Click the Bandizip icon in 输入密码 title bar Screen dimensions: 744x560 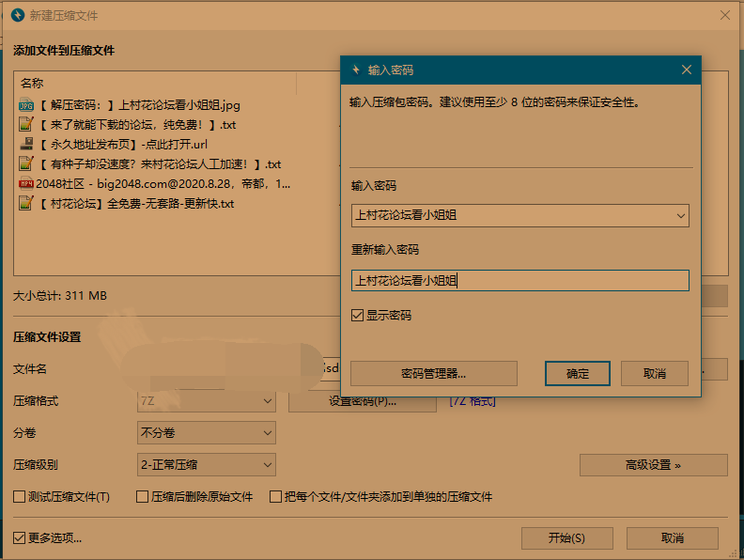[x=355, y=70]
